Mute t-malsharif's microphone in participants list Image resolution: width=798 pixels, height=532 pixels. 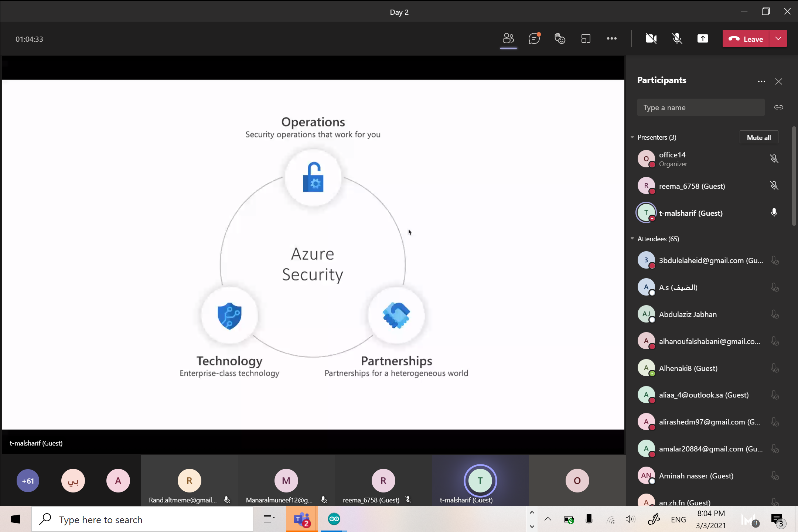click(774, 213)
